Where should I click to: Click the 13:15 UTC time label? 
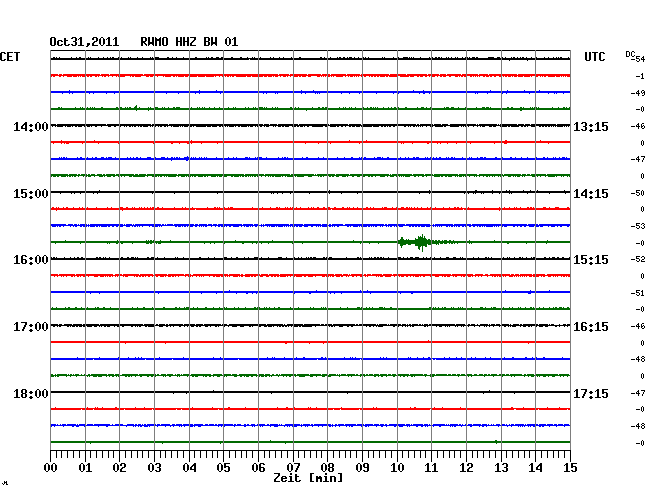tap(591, 127)
